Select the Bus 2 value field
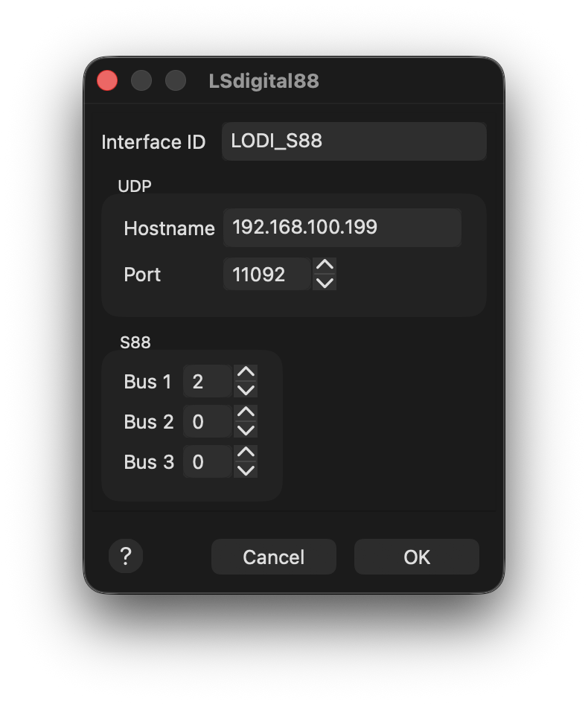This screenshot has height=704, width=588. 207,422
